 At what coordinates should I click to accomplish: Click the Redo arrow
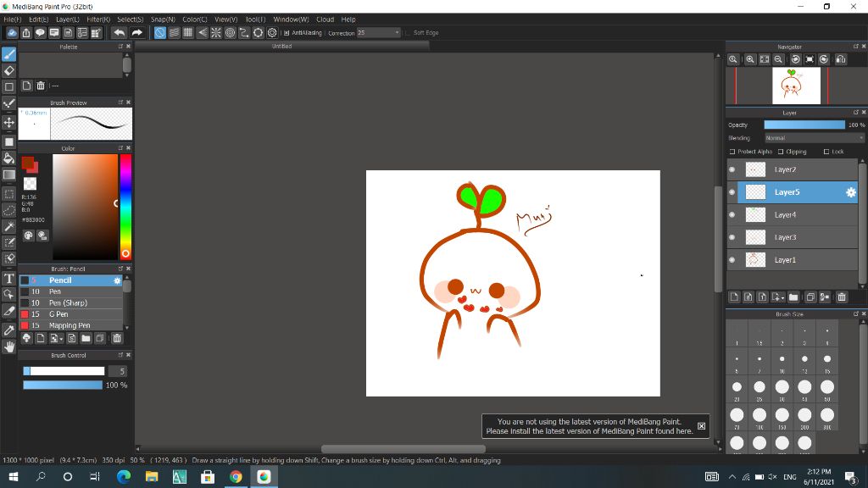point(136,33)
